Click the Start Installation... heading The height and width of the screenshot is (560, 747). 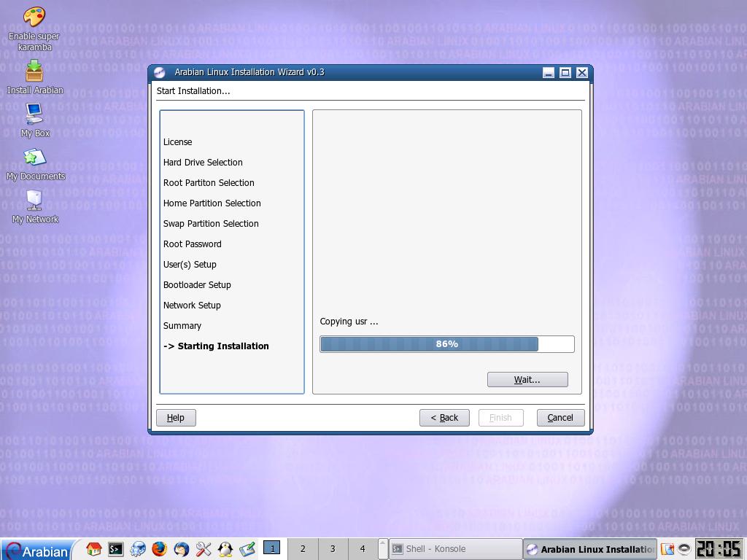pos(193,91)
